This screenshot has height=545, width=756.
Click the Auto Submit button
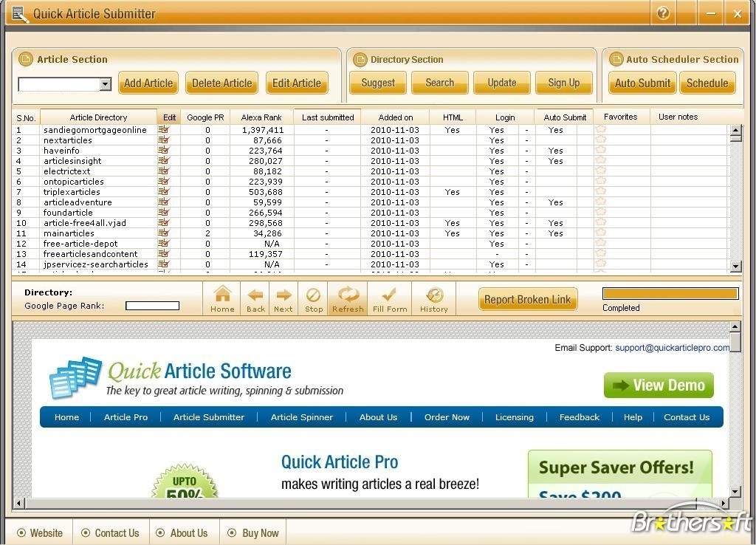(x=643, y=83)
